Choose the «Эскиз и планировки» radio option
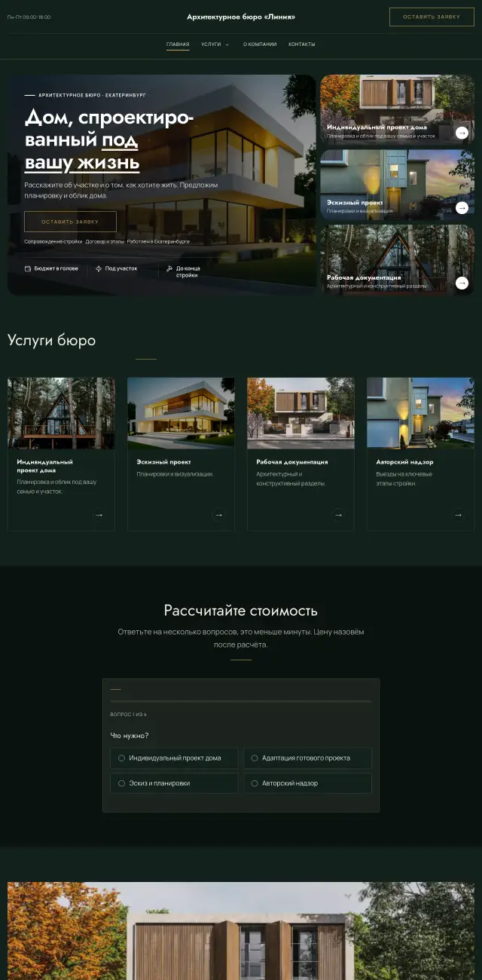 (174, 783)
